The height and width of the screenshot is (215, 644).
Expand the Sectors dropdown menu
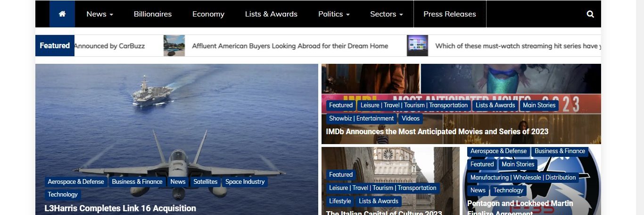[387, 14]
